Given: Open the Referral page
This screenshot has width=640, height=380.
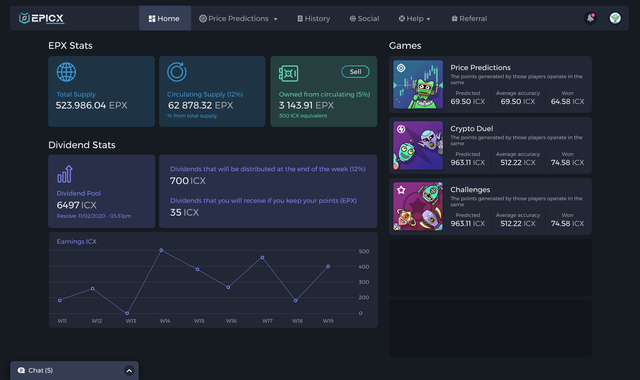Looking at the screenshot, I should point(469,18).
